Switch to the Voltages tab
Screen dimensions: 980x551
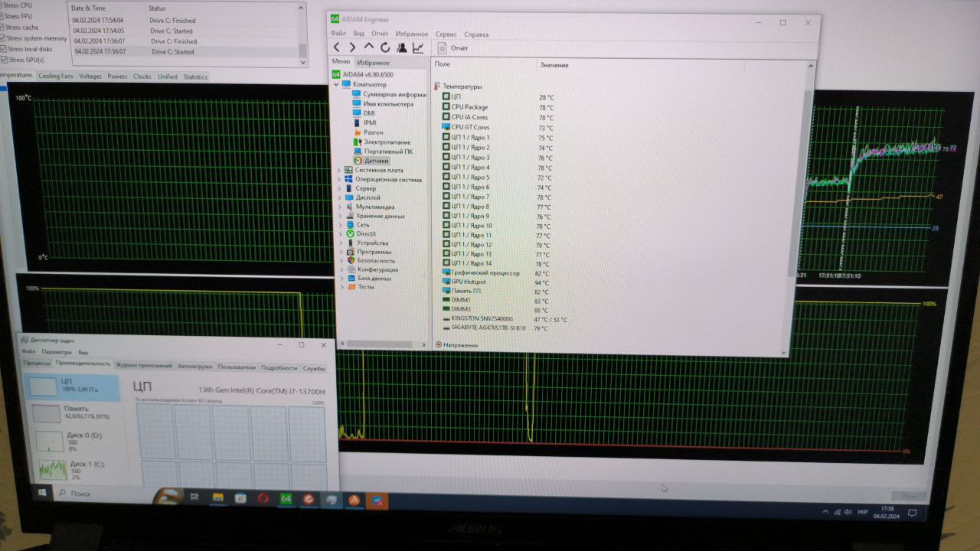[x=90, y=77]
